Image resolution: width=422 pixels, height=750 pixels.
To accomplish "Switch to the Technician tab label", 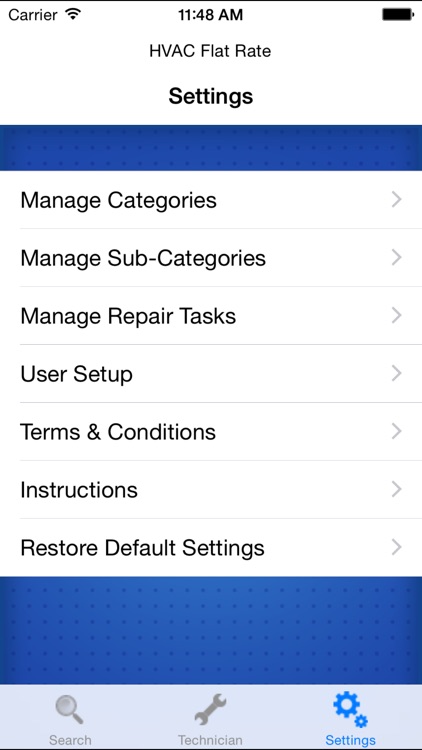I will 210,740.
